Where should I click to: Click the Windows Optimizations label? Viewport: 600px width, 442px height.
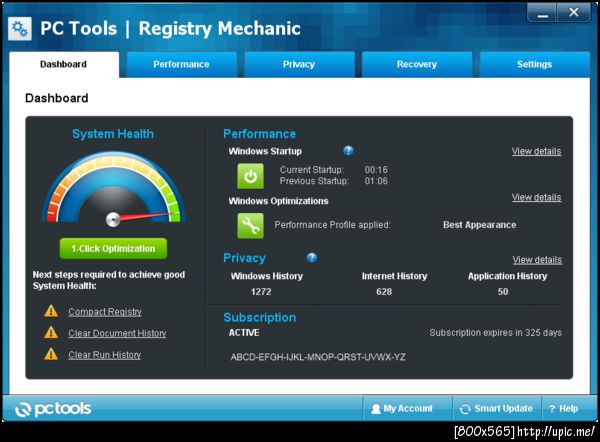279,201
